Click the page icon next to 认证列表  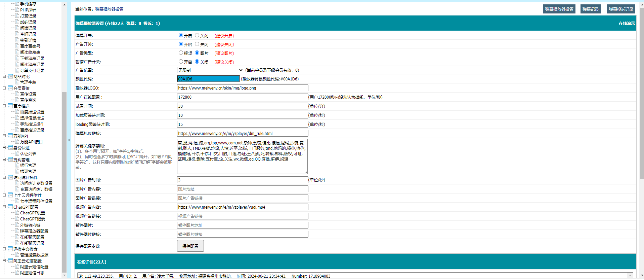pyautogui.click(x=17, y=153)
